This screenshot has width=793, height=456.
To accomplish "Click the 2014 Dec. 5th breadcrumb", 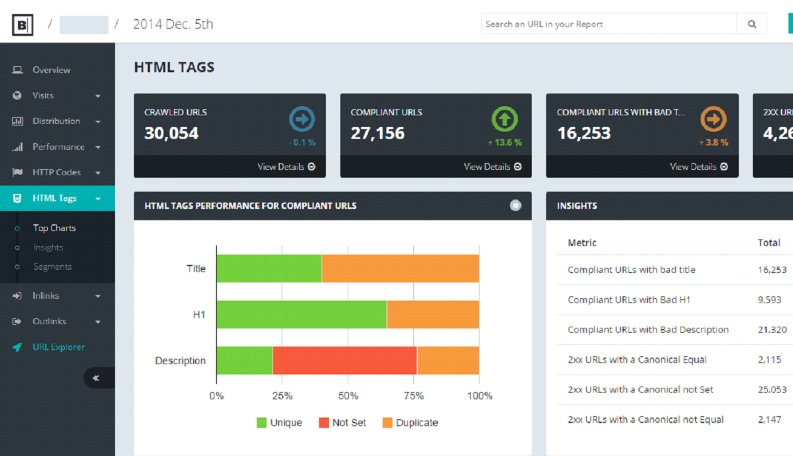I will 173,24.
